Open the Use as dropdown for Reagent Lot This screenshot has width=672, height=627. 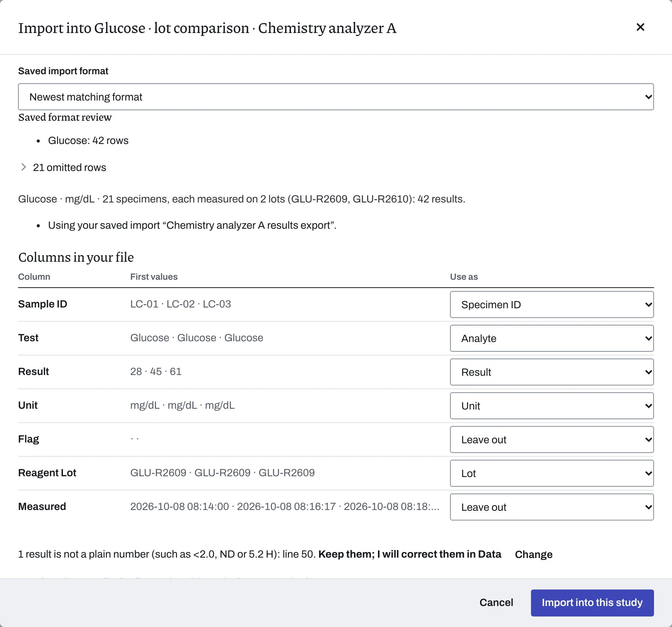pyautogui.click(x=552, y=473)
